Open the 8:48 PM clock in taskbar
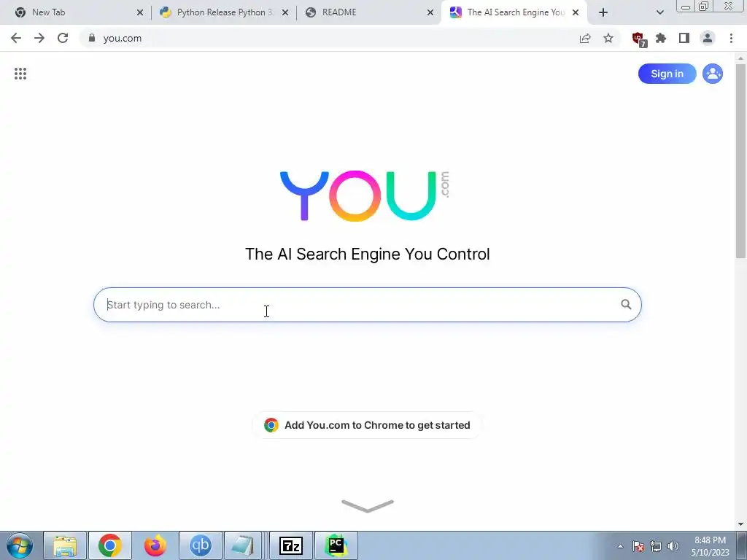The height and width of the screenshot is (560, 747). pyautogui.click(x=710, y=546)
